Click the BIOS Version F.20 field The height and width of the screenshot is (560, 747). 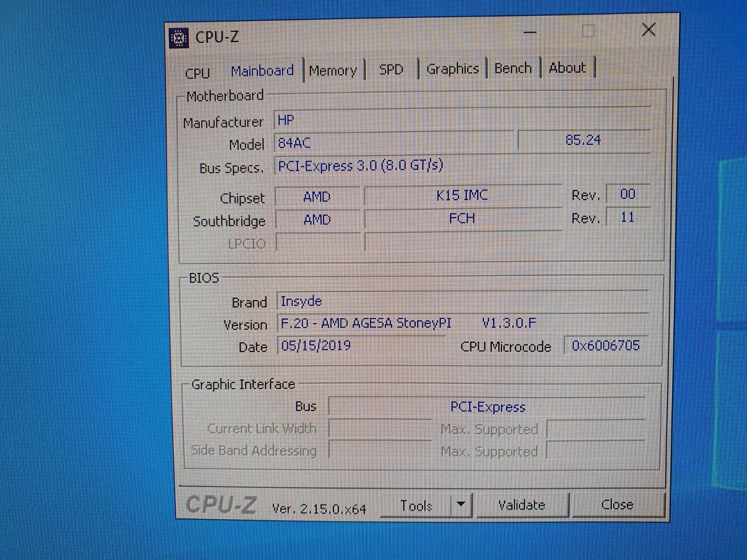(x=463, y=323)
